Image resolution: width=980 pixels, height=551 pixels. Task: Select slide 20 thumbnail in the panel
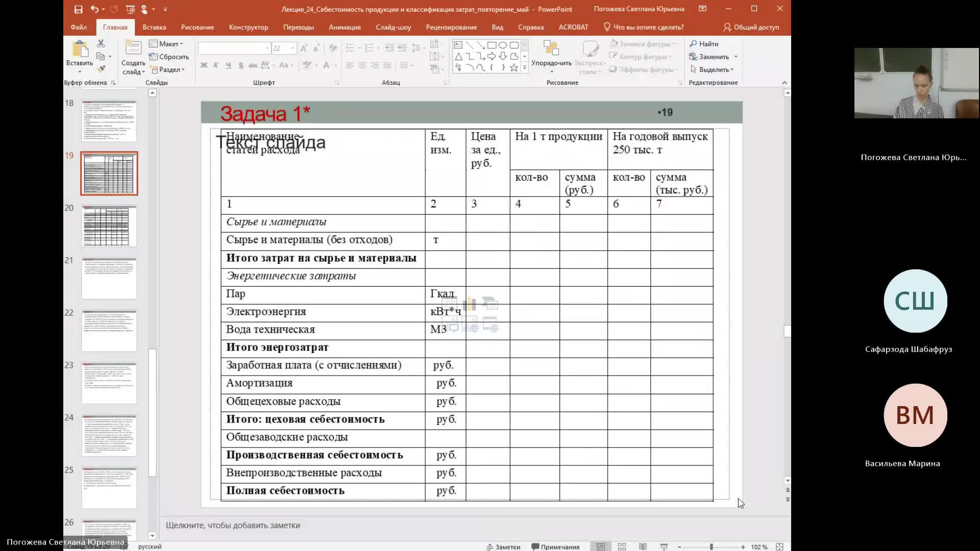(x=109, y=226)
